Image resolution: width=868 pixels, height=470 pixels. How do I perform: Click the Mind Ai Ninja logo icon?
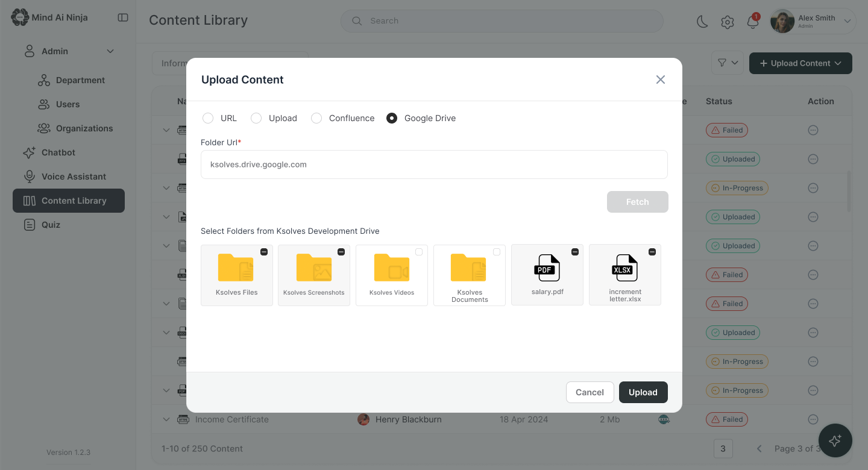tap(20, 17)
